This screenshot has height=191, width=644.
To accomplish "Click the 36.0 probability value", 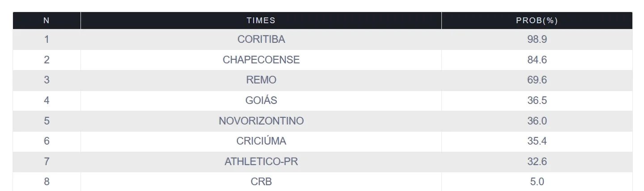I will tap(537, 121).
